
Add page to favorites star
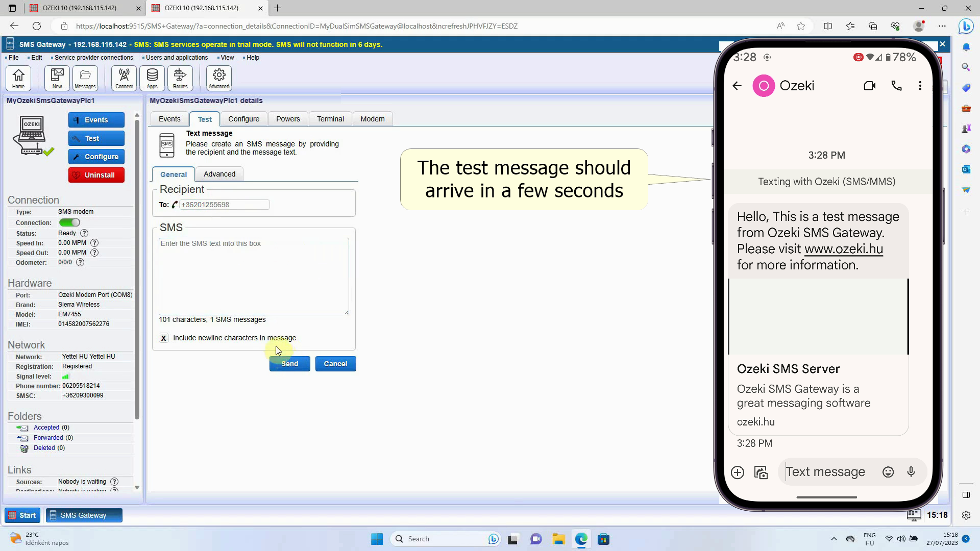pos(801,26)
